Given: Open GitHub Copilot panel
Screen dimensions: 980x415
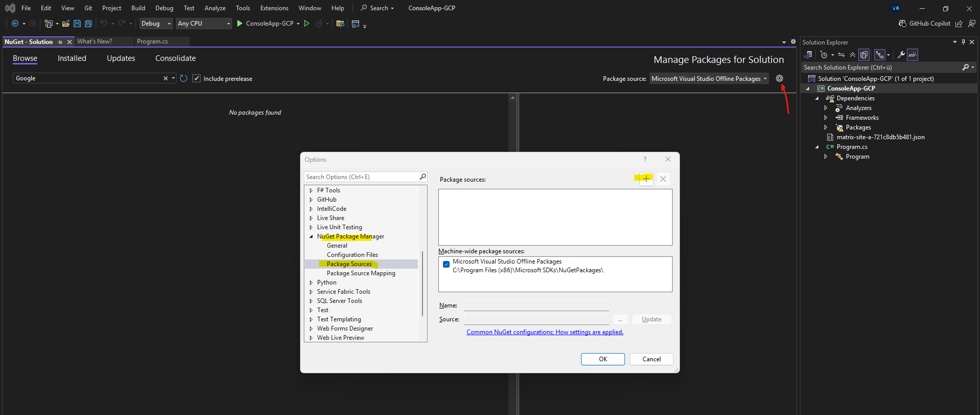Looking at the screenshot, I should tap(925, 24).
